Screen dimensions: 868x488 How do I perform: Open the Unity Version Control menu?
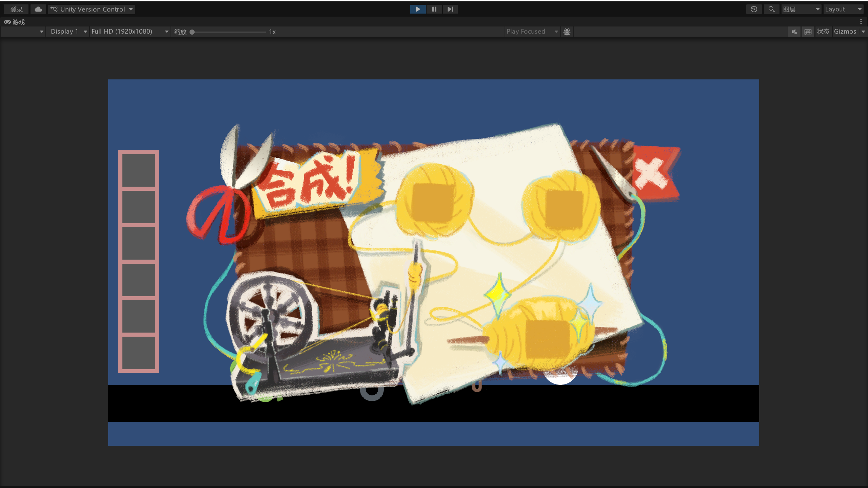92,9
